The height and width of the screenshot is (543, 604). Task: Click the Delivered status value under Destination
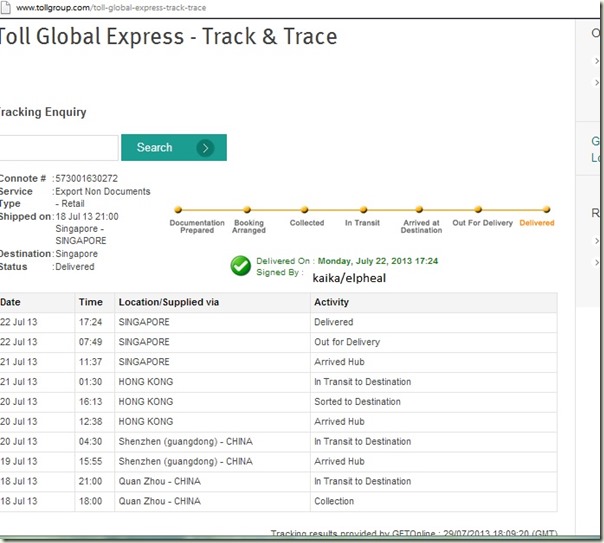[75, 267]
